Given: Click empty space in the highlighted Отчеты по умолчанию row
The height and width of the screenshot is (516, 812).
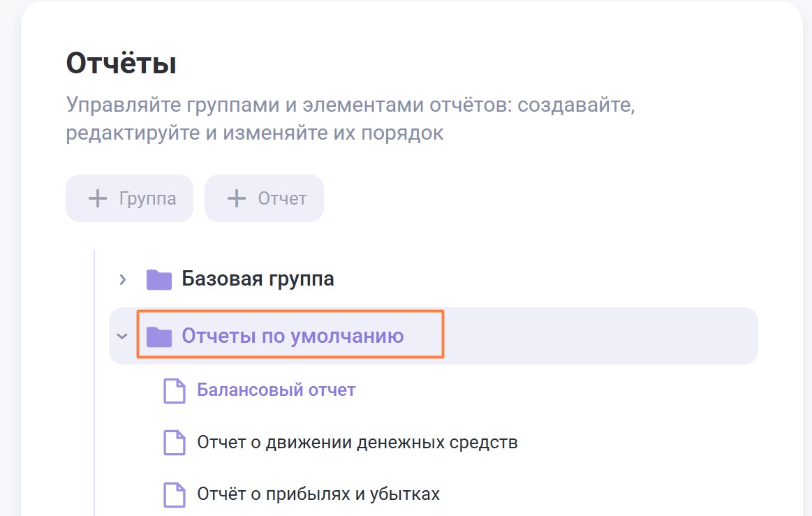Looking at the screenshot, I should click(600, 336).
